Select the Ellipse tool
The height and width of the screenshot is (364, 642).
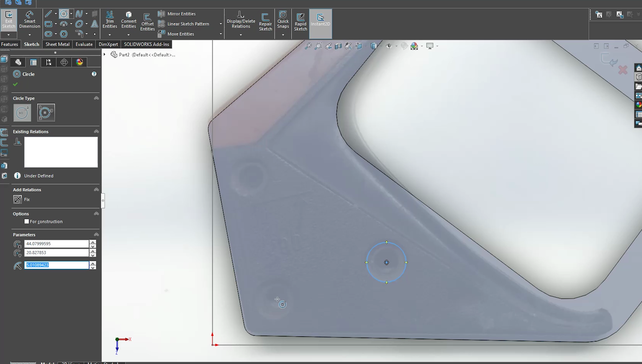(x=79, y=24)
